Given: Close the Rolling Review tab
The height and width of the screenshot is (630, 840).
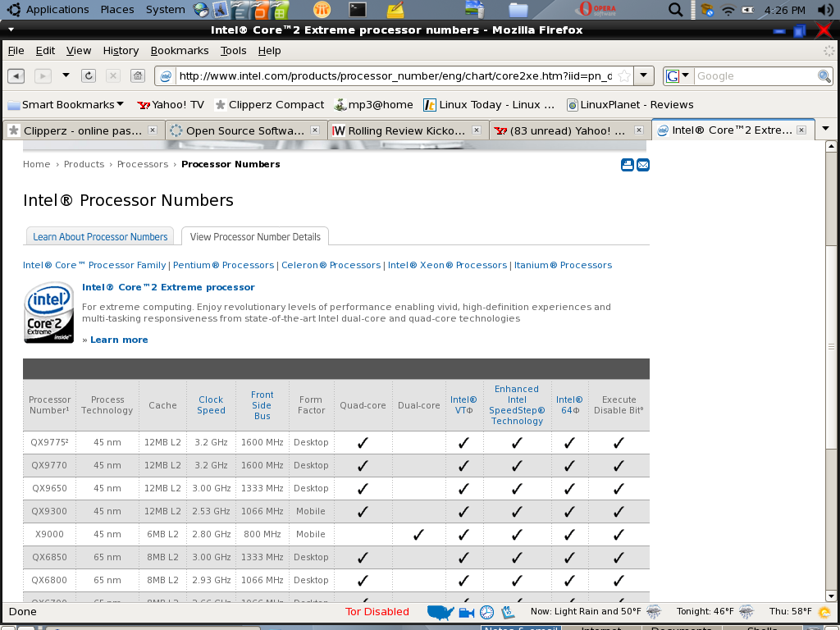Looking at the screenshot, I should click(x=477, y=130).
